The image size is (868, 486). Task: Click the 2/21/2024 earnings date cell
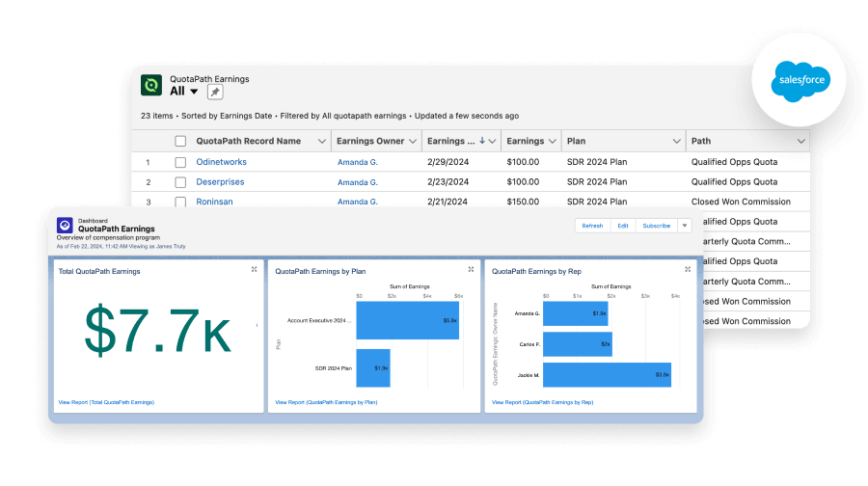click(448, 202)
